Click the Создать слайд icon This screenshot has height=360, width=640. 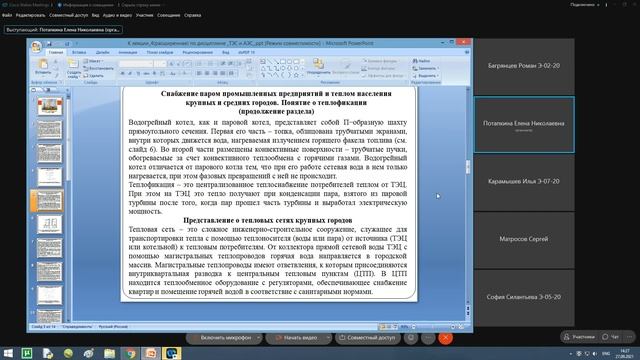(73, 64)
